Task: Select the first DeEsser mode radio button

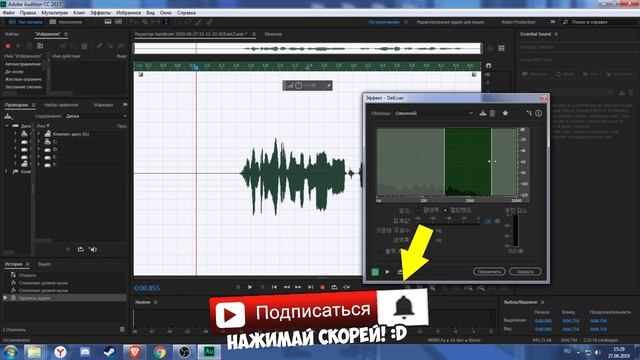Action: point(418,210)
